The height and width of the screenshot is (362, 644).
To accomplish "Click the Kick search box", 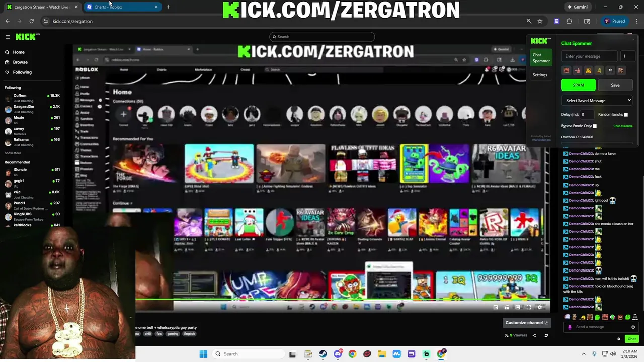I will (x=322, y=37).
